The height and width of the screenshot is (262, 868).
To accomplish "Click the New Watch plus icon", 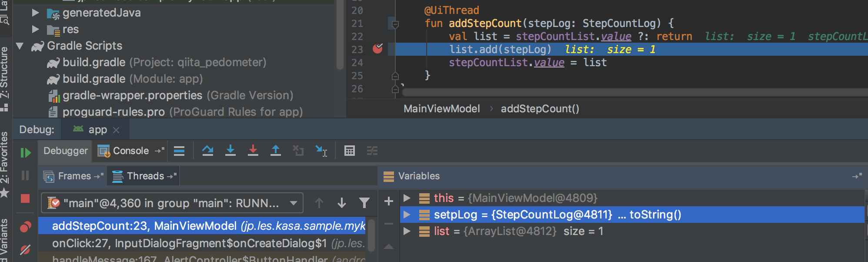I will [x=389, y=201].
